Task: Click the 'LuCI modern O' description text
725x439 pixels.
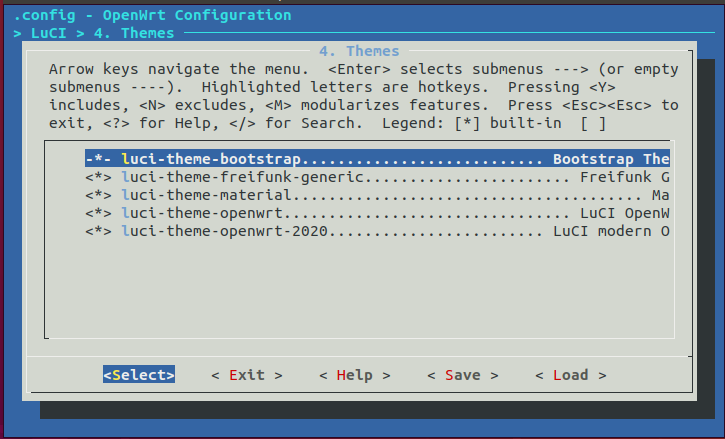Action: tap(611, 231)
